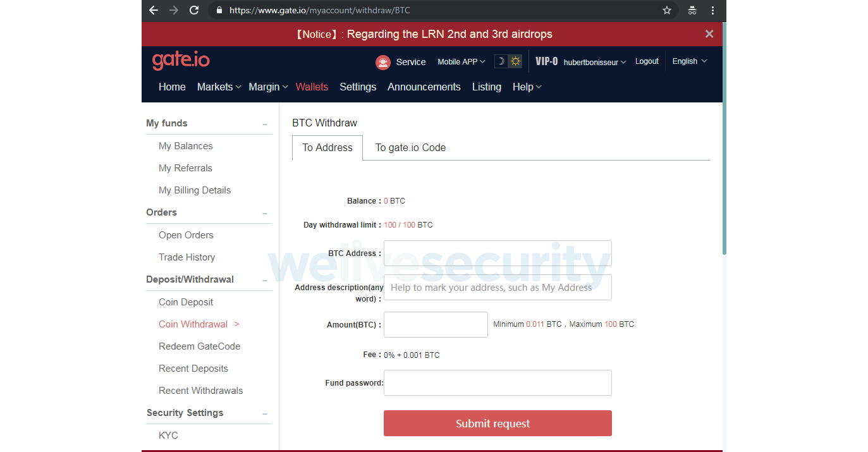Click the gate.io logo
Screen dimensions: 868x452
[x=181, y=61]
